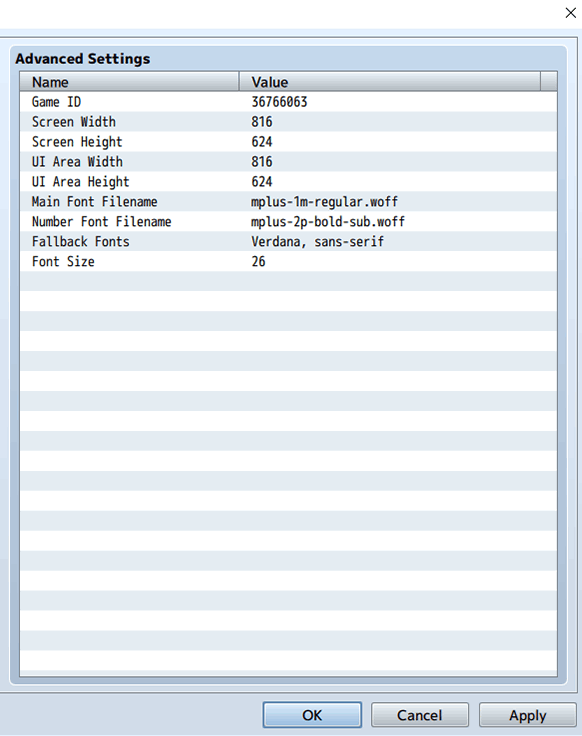The width and height of the screenshot is (582, 736).
Task: Click the Cancel button
Action: click(x=420, y=715)
